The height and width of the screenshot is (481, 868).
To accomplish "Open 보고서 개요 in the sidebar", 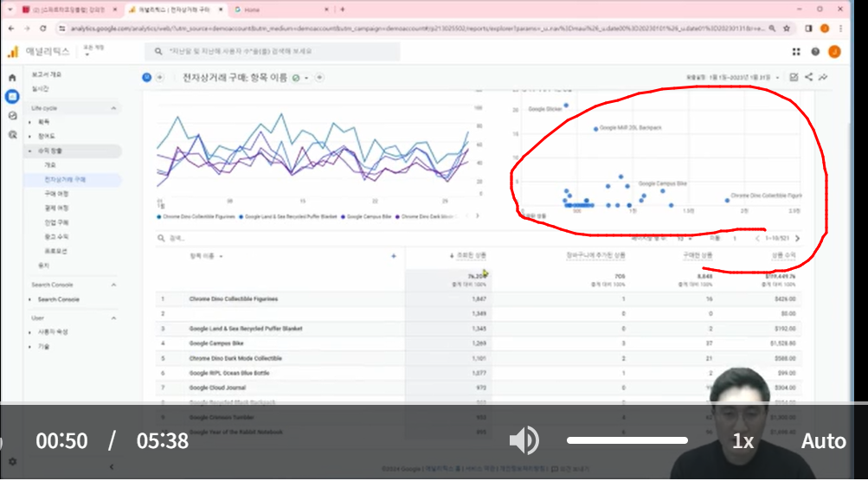I will [x=47, y=74].
